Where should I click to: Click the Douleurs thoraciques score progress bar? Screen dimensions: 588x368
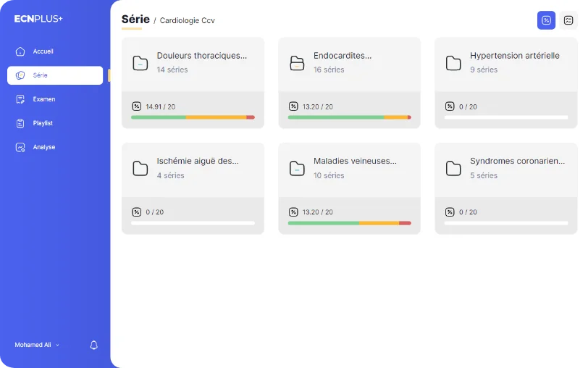click(193, 117)
